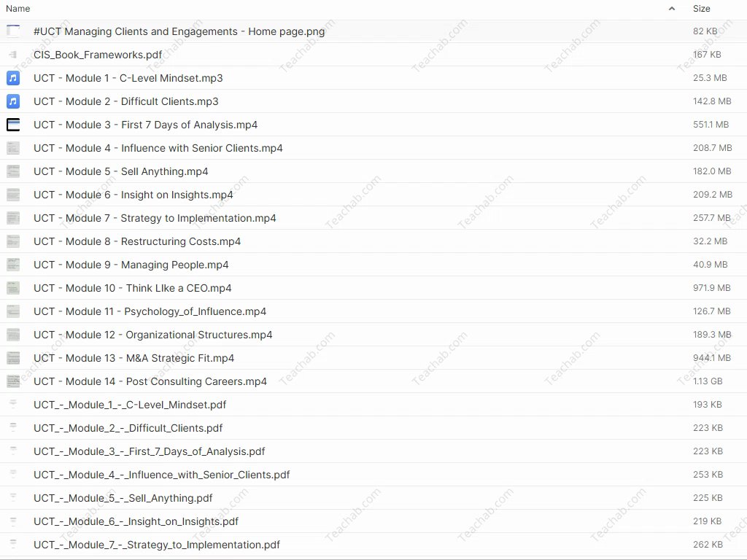
Task: Open the Module 13 M&A Strategic Fit video
Action: coord(134,358)
